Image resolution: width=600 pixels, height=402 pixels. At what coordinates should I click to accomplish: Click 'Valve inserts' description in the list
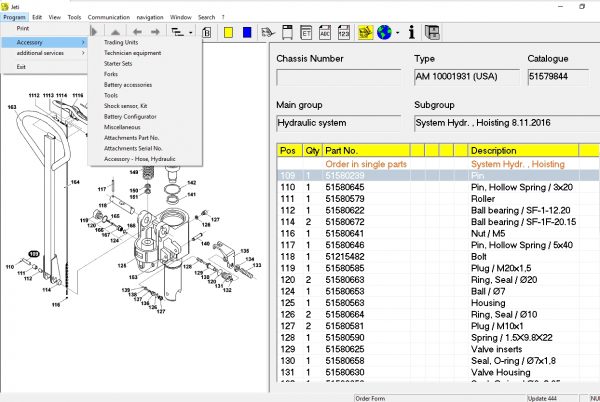click(496, 349)
